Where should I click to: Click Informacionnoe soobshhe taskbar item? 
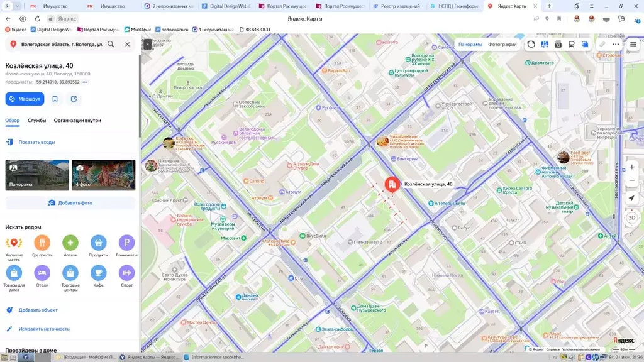point(214,357)
